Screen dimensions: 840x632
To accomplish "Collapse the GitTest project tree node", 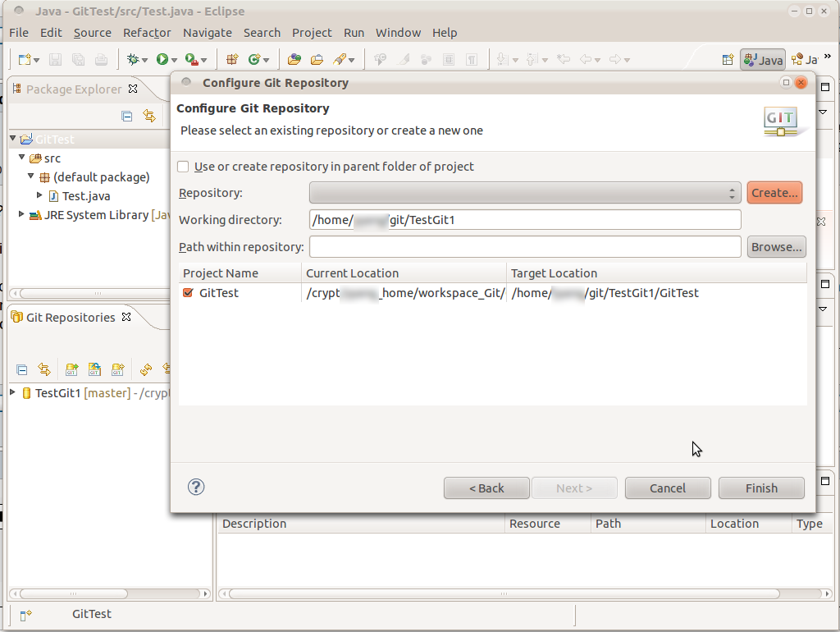I will tap(13, 138).
